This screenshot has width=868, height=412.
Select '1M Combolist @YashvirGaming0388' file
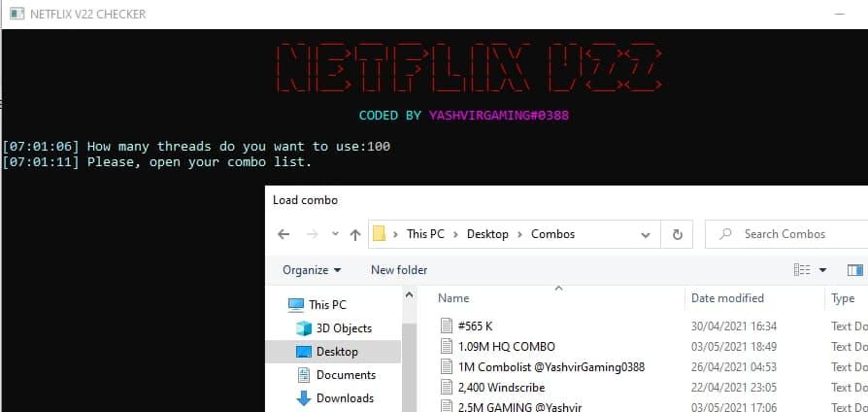pos(551,367)
